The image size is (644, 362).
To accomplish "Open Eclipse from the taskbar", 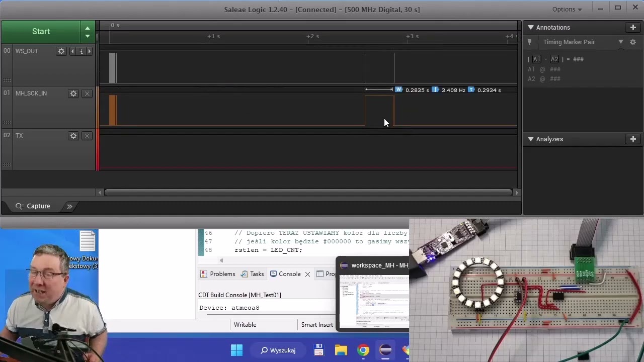I will point(385,350).
